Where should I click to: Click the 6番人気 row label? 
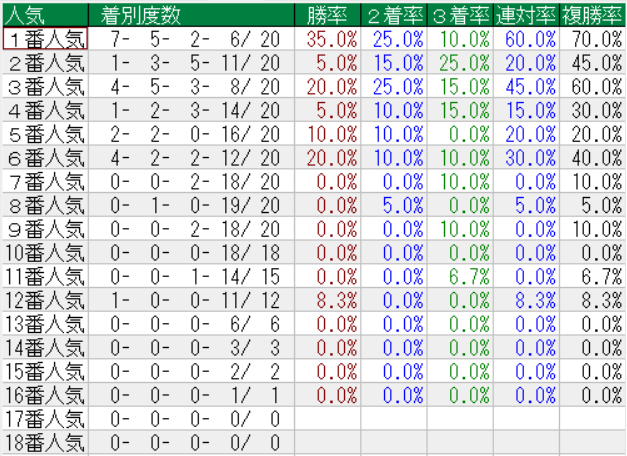pos(45,157)
